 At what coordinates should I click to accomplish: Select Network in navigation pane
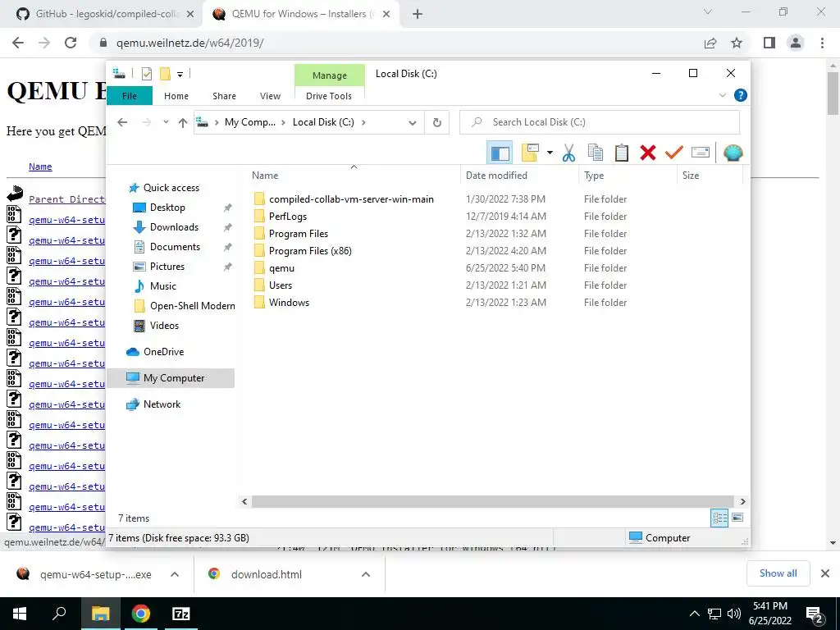[162, 404]
